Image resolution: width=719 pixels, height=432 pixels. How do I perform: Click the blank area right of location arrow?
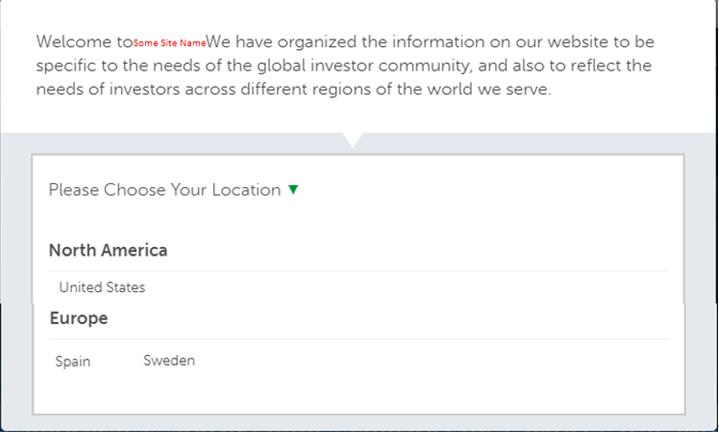coord(486,190)
